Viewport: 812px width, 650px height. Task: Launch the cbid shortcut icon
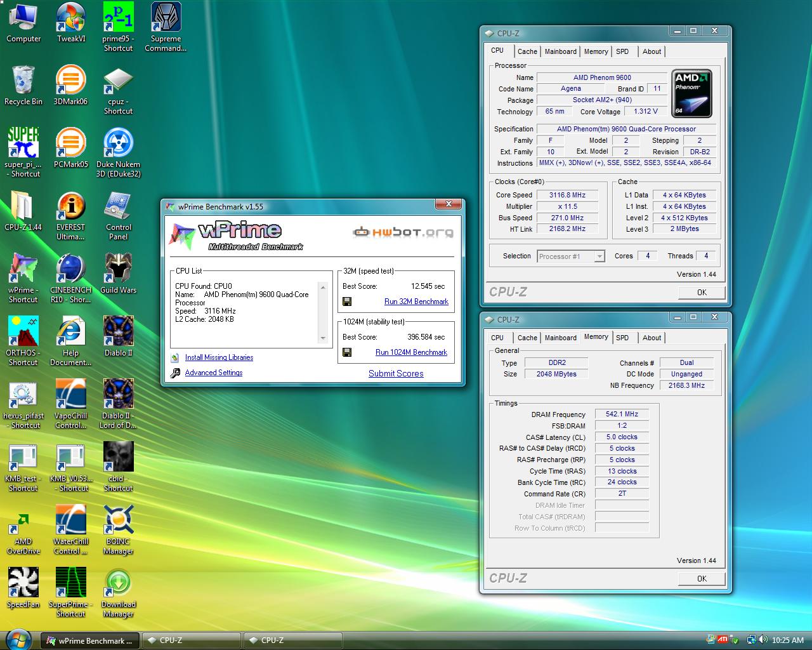pos(119,467)
